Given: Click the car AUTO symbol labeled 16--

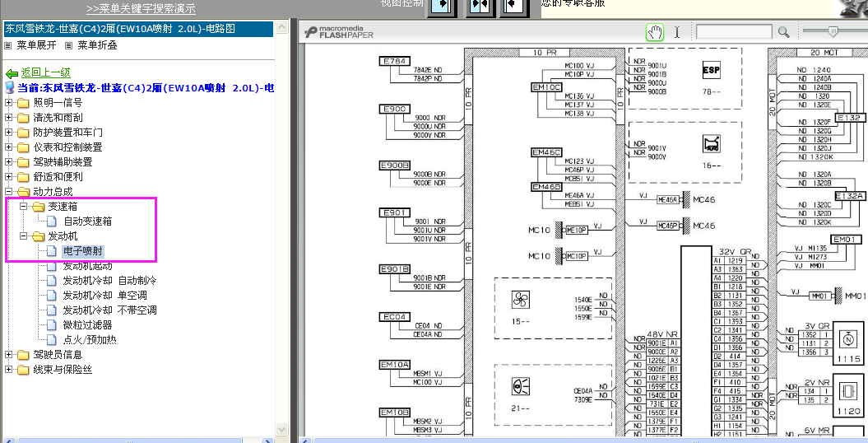Looking at the screenshot, I should tap(712, 144).
